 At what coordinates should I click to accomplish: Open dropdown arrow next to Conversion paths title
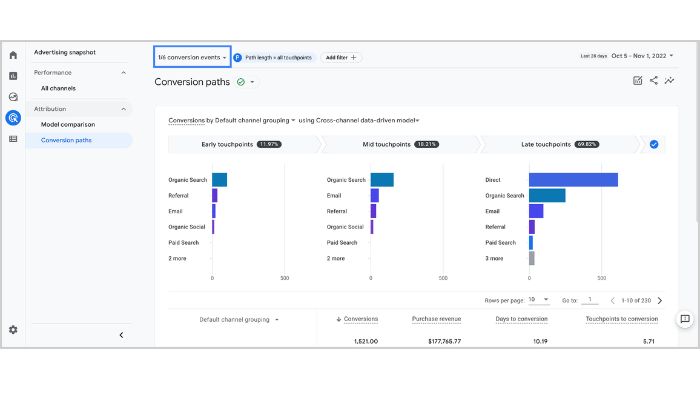pyautogui.click(x=252, y=82)
